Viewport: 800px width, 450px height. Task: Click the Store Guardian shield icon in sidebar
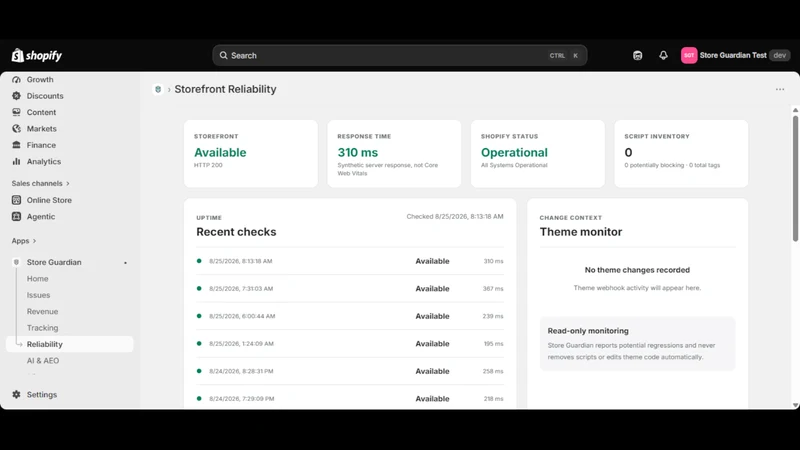click(x=16, y=262)
